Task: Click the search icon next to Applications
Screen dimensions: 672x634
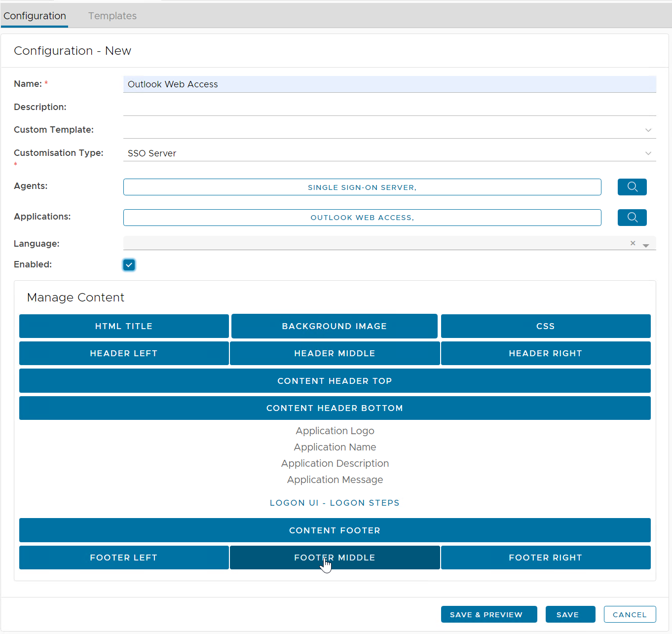Action: click(x=632, y=218)
